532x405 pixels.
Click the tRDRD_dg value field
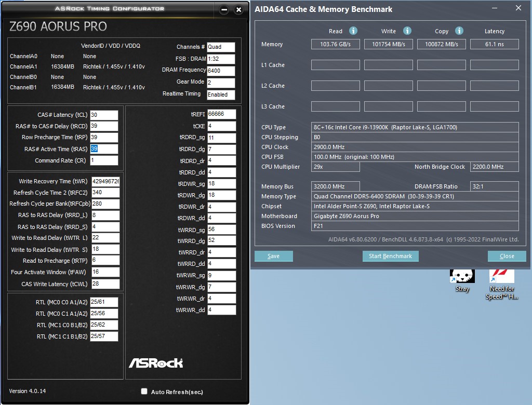point(221,149)
